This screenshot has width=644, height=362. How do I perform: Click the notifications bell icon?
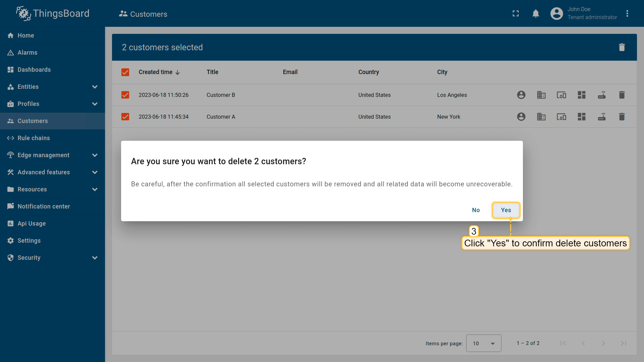pos(536,14)
